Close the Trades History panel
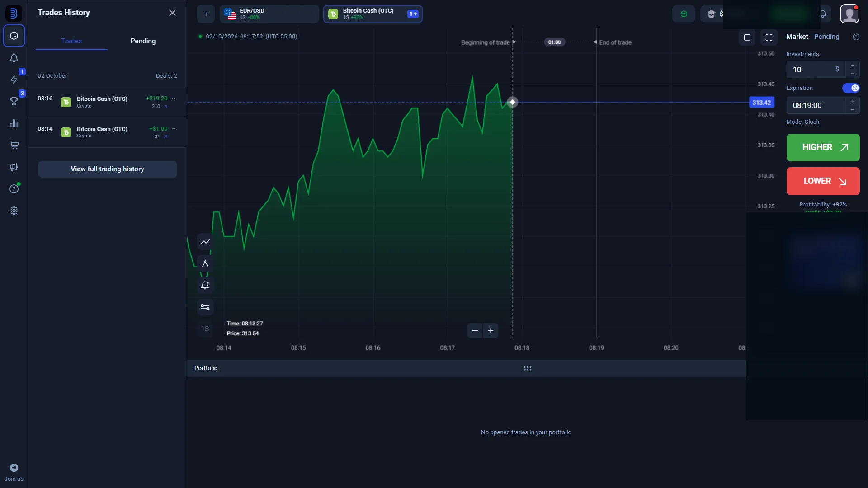This screenshot has width=868, height=488. click(172, 13)
